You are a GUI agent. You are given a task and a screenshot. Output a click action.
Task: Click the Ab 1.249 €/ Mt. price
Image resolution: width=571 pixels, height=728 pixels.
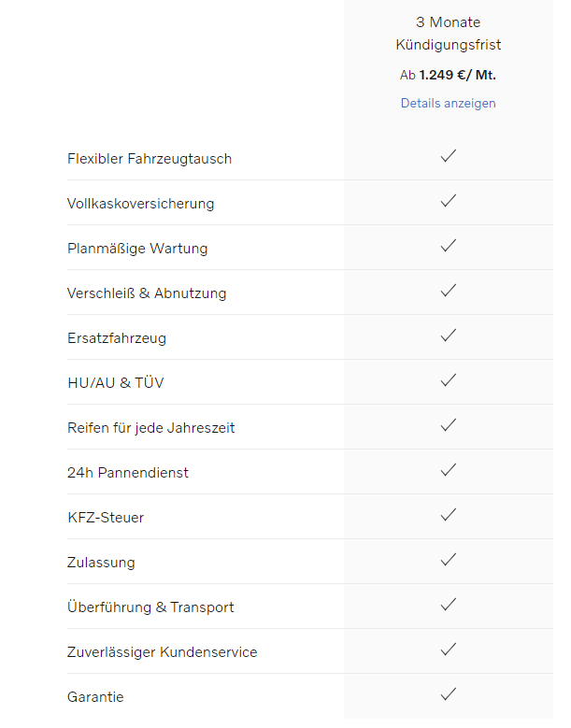pos(448,75)
